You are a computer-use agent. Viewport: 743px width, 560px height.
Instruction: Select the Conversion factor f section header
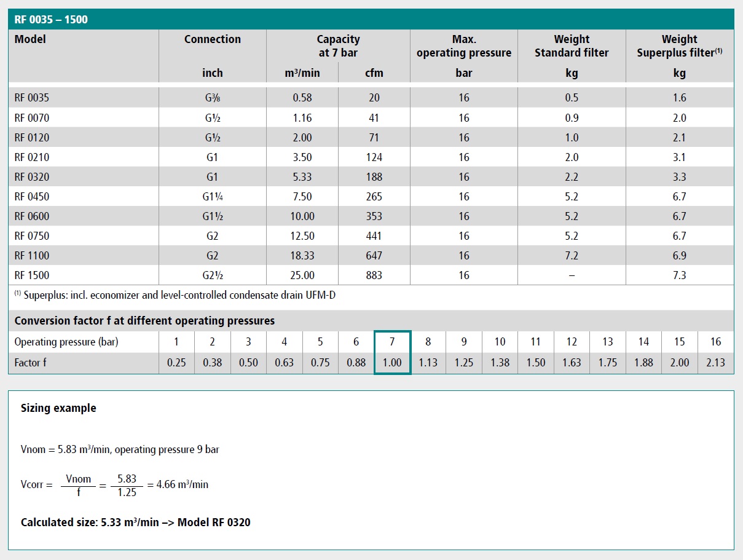(143, 320)
